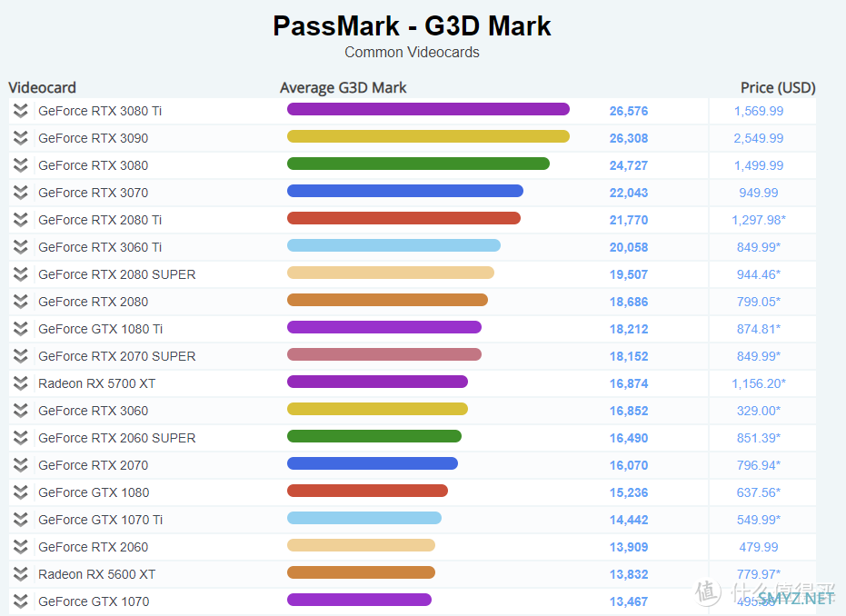Click the price 2,549.99

(x=759, y=138)
